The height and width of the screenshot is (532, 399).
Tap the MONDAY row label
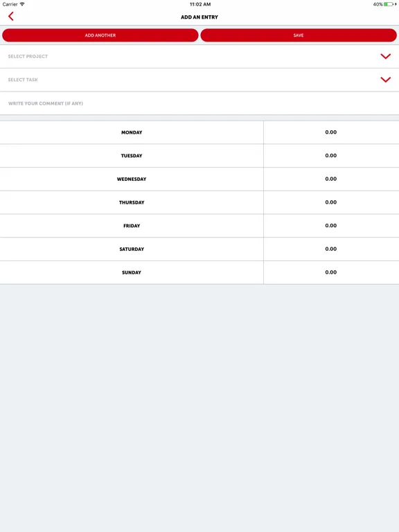pyautogui.click(x=132, y=132)
